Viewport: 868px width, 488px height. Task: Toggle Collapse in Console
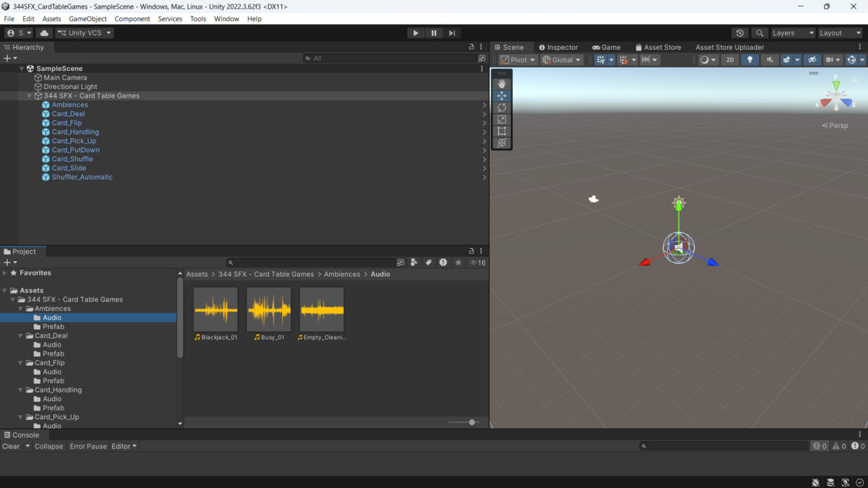(48, 446)
